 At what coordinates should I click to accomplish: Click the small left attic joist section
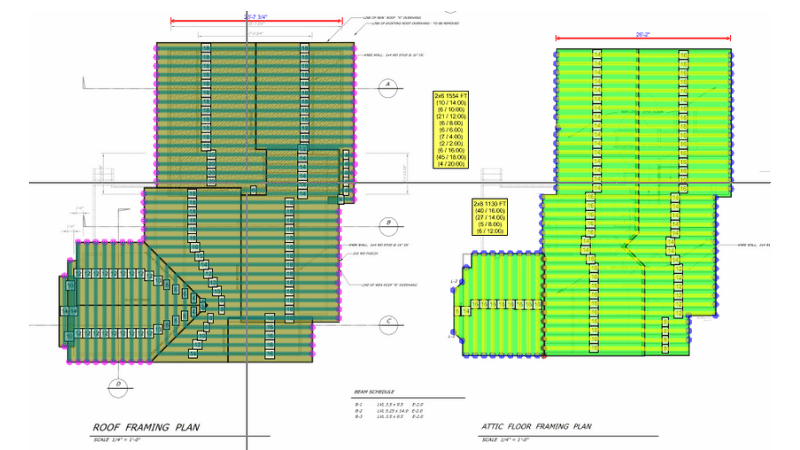click(x=505, y=305)
